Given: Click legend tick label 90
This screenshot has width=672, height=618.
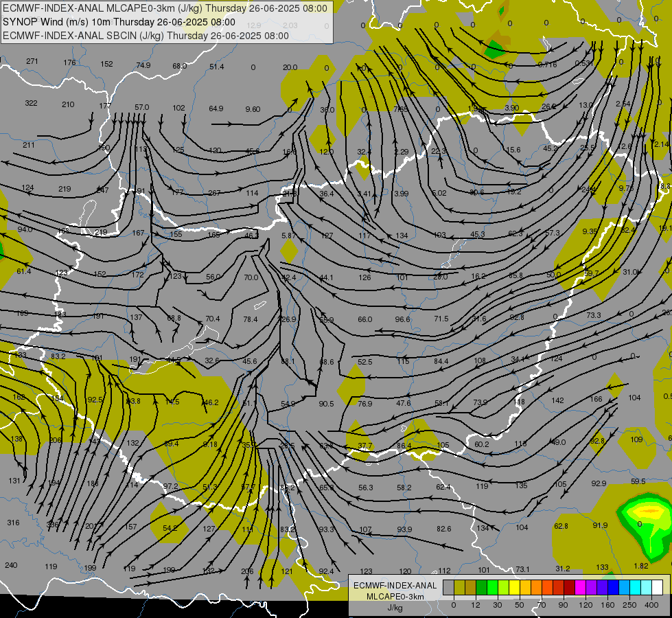Looking at the screenshot, I should 563,605.
